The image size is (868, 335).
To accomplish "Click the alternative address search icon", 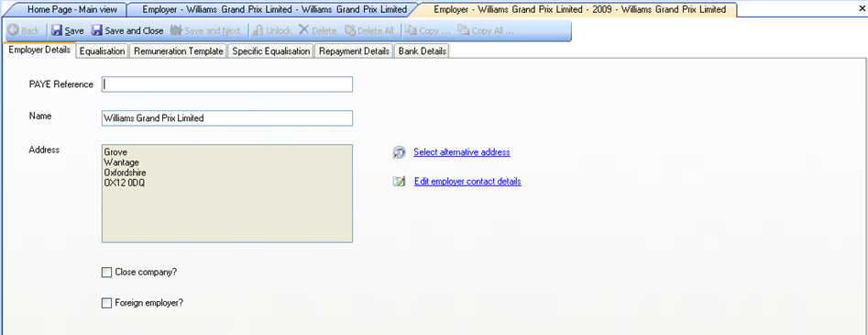I will pos(399,152).
